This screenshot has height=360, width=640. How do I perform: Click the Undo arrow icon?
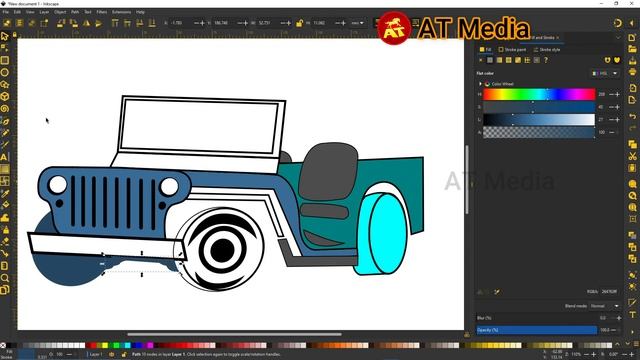point(632,116)
